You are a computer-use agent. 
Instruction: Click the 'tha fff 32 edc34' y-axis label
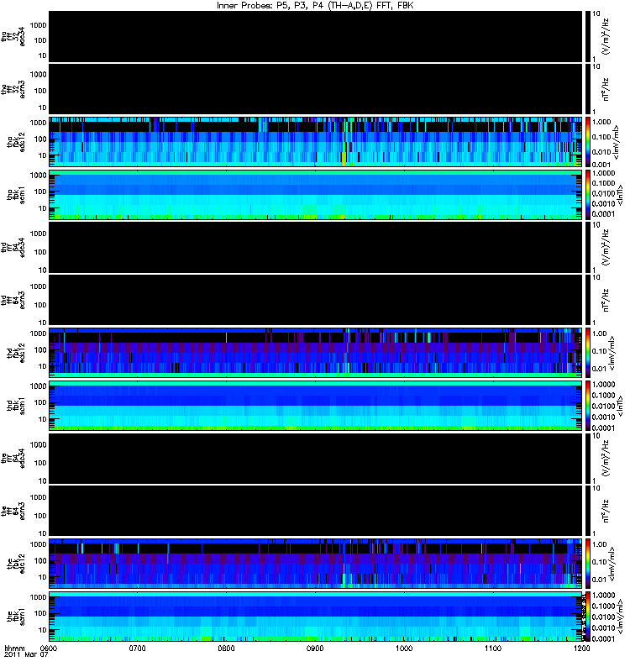pos(13,36)
